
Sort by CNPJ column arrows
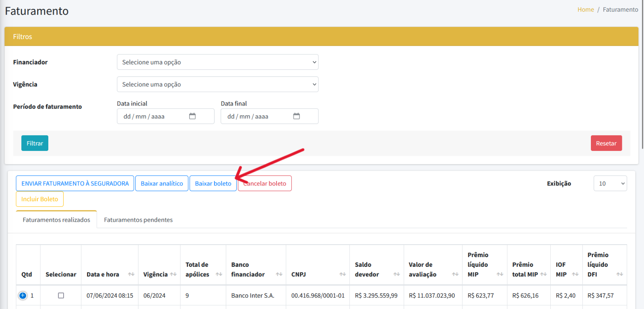pos(343,274)
